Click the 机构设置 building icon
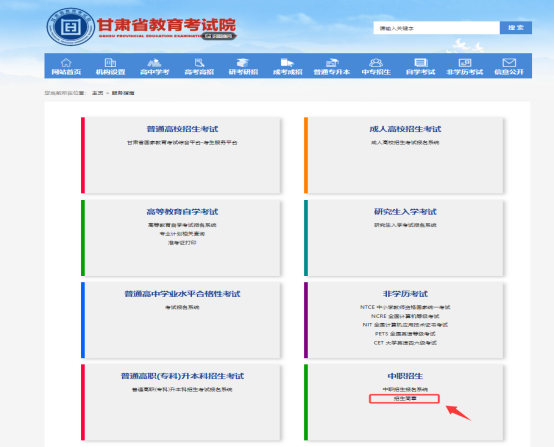This screenshot has height=447, width=554. (110, 63)
